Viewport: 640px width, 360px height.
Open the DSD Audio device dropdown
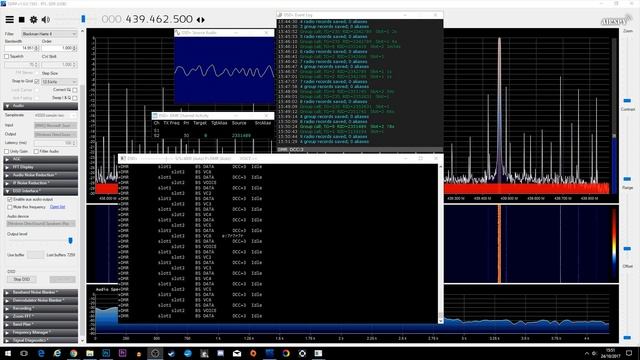(x=41, y=224)
